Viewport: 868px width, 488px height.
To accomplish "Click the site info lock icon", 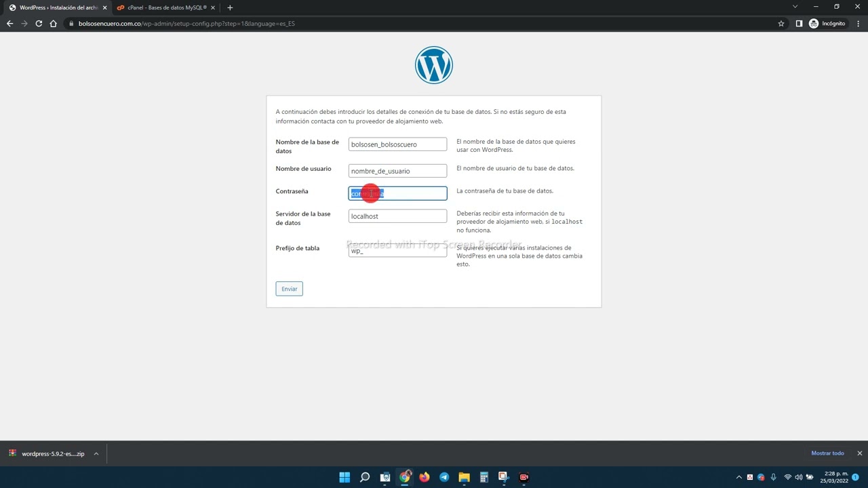I will tap(71, 24).
